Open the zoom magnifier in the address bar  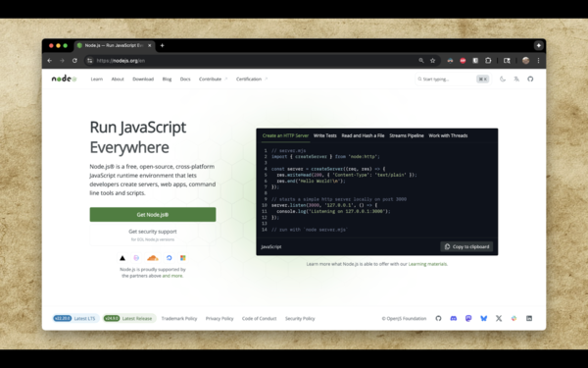point(421,61)
